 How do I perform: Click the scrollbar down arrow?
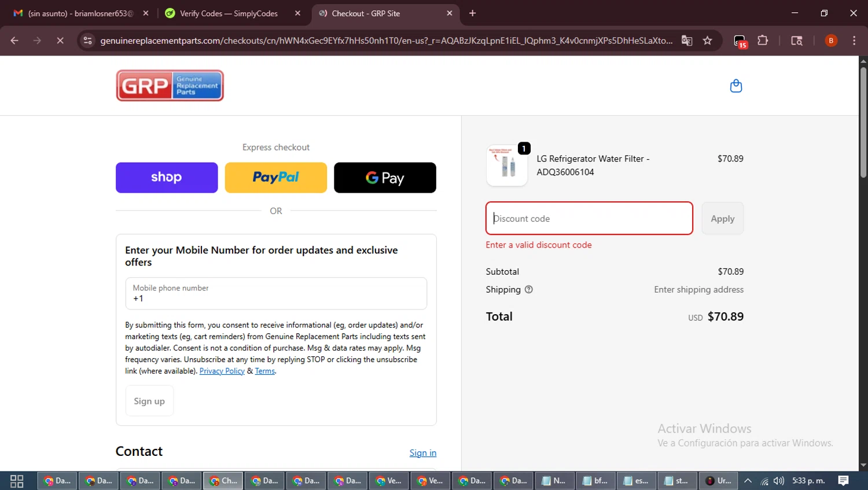pos(863,465)
